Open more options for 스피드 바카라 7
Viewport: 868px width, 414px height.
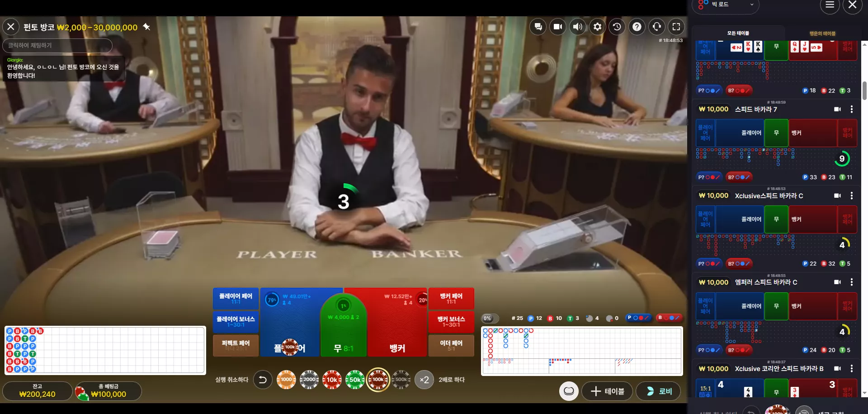852,109
